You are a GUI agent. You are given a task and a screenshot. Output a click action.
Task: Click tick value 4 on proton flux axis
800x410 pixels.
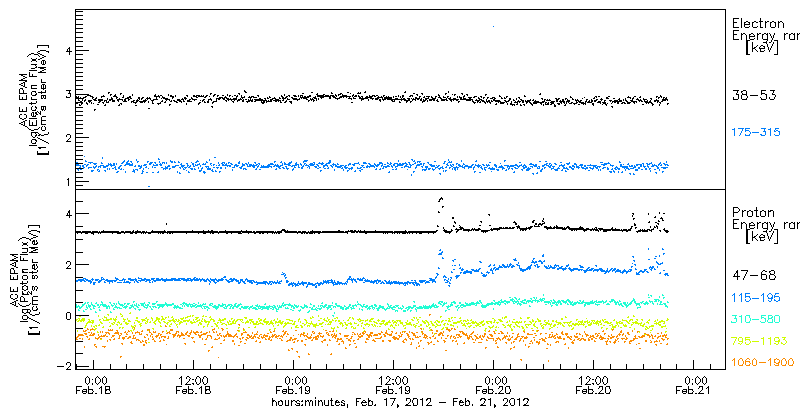tap(67, 214)
